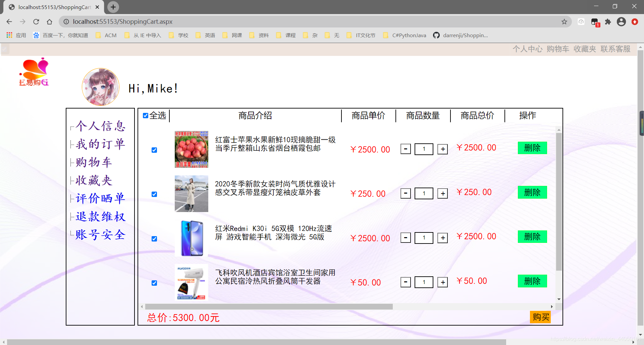Viewport: 644px width, 345px height.
Task: Delete the 2020冬季新款女装 item
Action: (532, 192)
